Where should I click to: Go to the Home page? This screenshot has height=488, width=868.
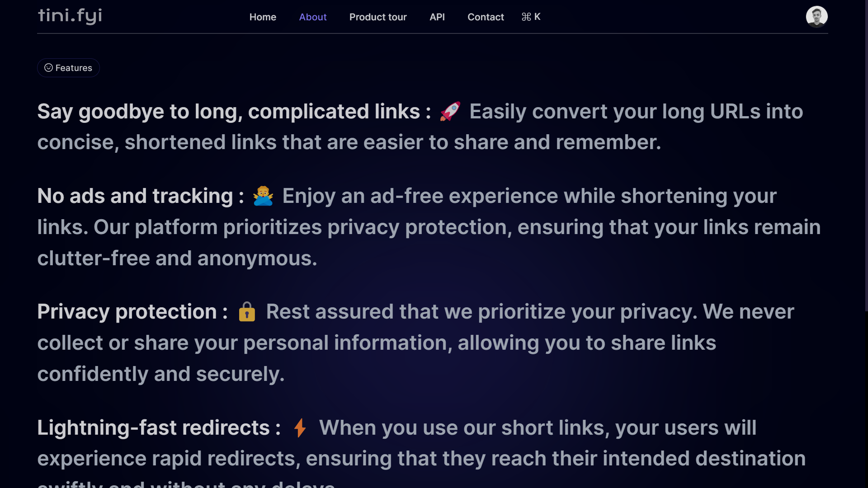tap(263, 17)
